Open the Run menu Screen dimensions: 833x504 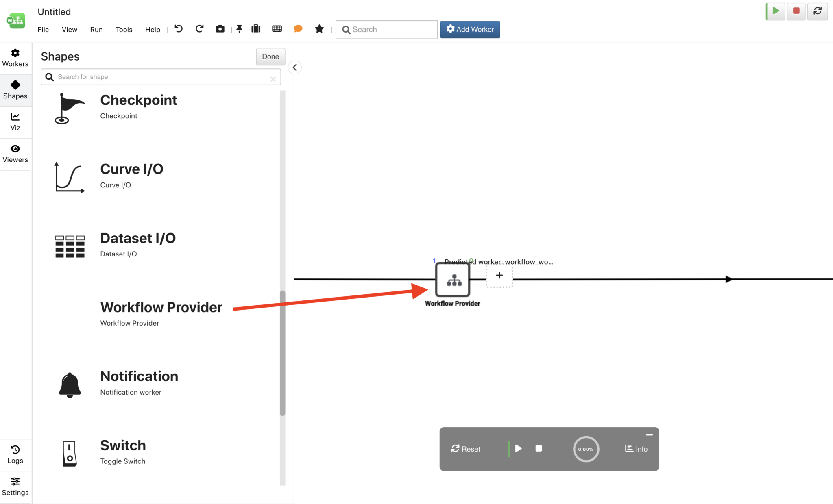click(96, 29)
